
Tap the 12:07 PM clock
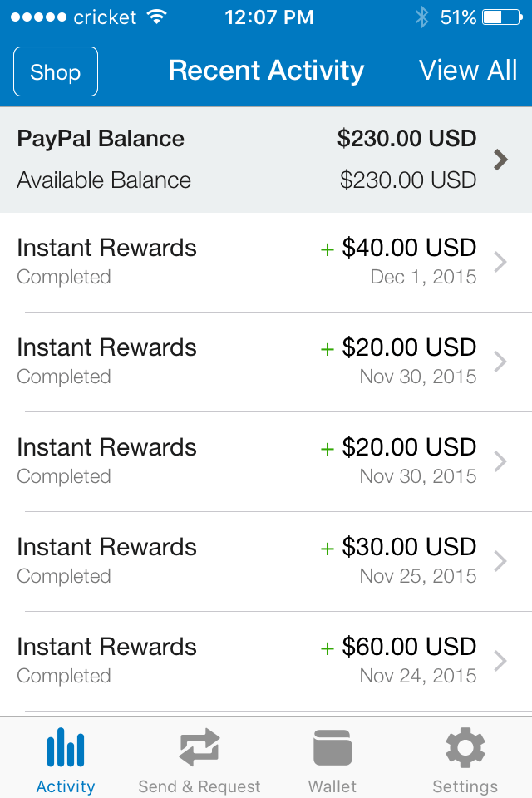268,17
